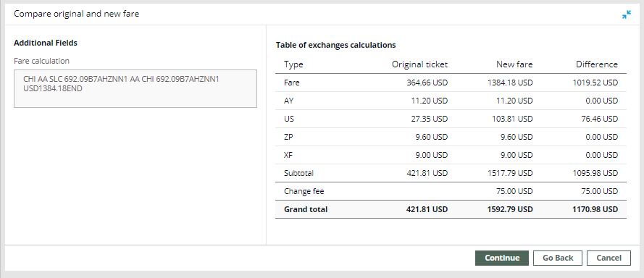The width and height of the screenshot is (644, 278).
Task: Click inside the Fare calculation text box
Action: click(135, 89)
